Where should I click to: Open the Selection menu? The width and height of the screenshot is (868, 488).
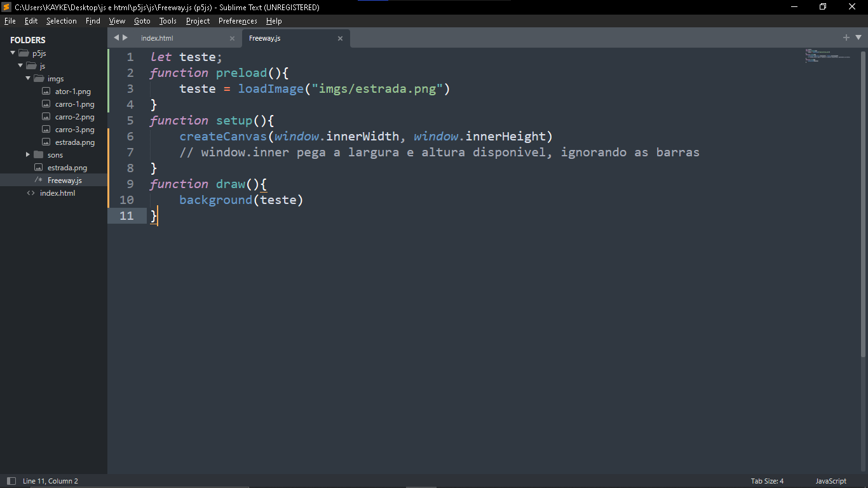[x=61, y=21]
